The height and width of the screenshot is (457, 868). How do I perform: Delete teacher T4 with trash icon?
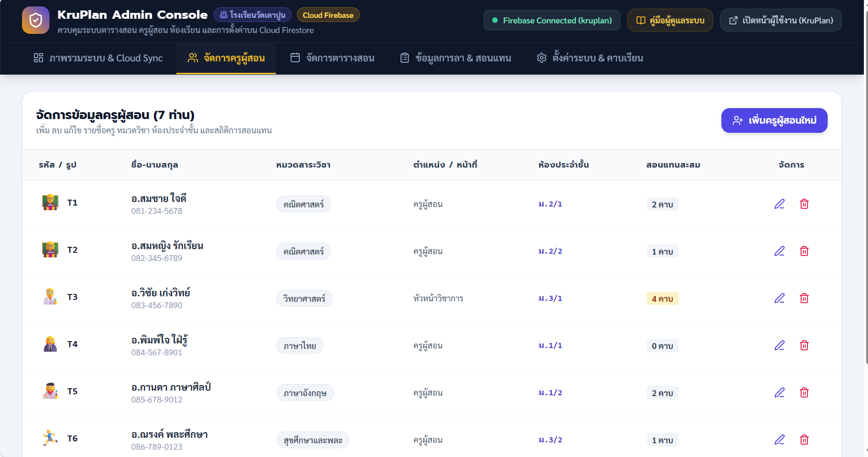click(x=804, y=345)
